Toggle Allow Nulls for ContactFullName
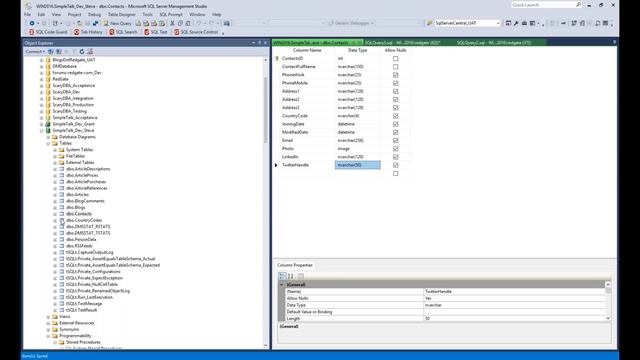This screenshot has height=360, width=640. tap(396, 67)
